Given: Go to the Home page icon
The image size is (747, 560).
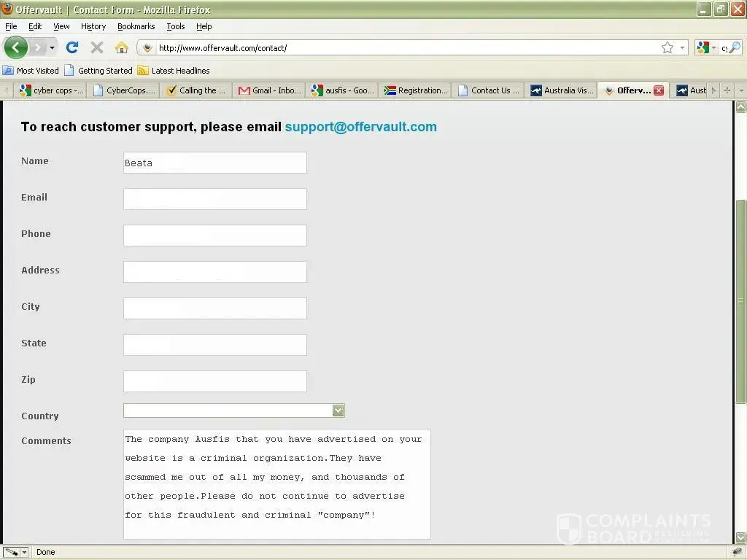Looking at the screenshot, I should [121, 48].
